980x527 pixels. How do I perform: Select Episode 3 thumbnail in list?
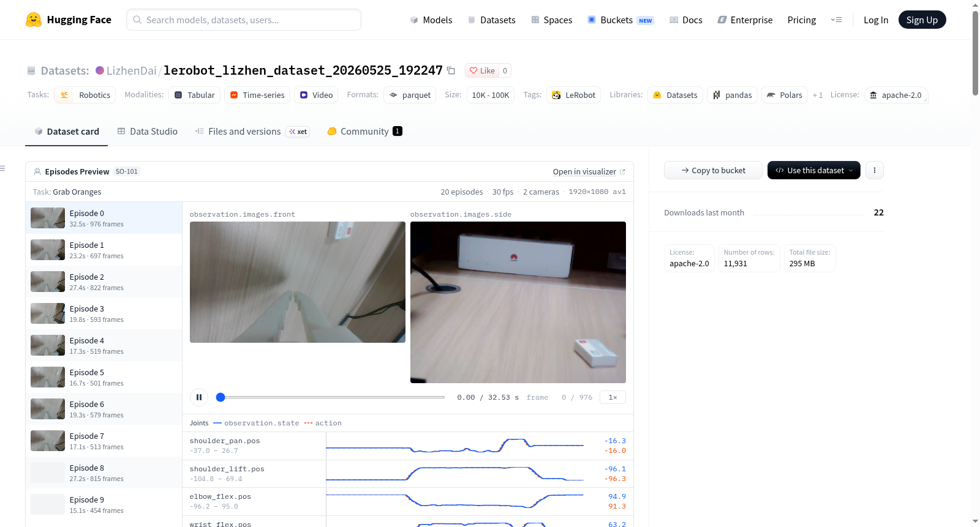tap(48, 313)
